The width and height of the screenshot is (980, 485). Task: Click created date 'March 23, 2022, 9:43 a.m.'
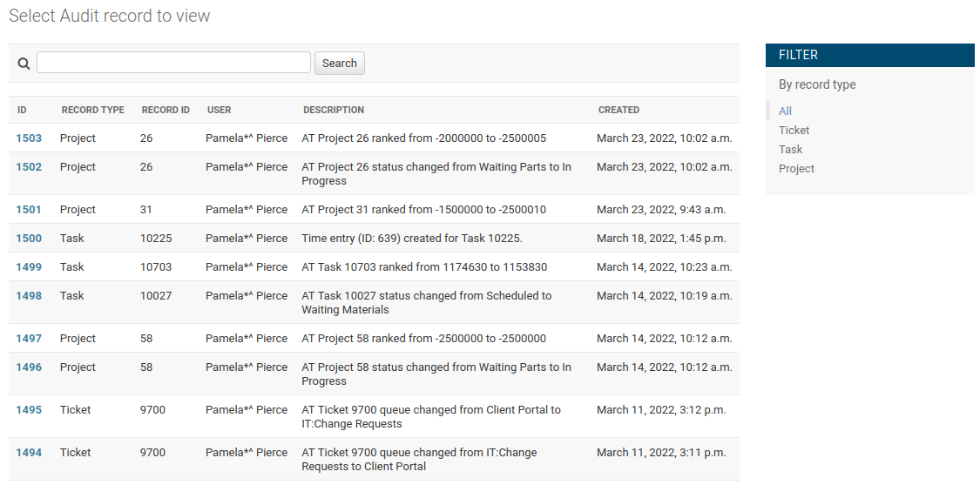pos(661,209)
